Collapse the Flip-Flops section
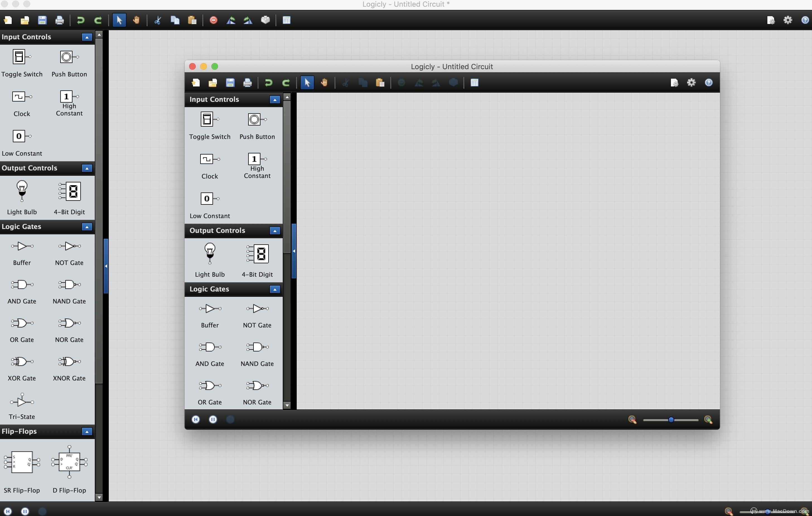Image resolution: width=812 pixels, height=516 pixels. pyautogui.click(x=87, y=431)
